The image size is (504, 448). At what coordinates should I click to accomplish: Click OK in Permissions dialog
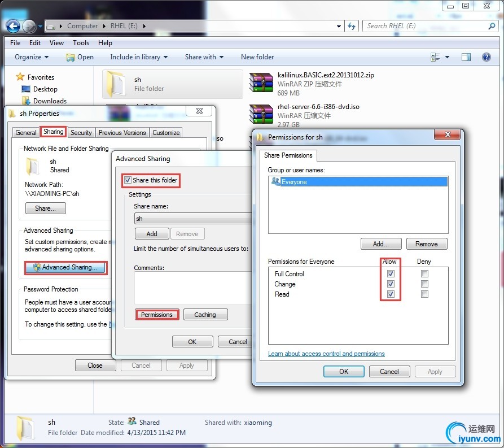(344, 371)
